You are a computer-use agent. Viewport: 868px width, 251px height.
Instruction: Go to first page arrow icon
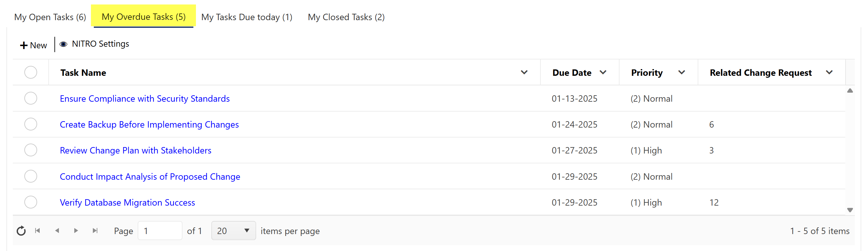[38, 231]
